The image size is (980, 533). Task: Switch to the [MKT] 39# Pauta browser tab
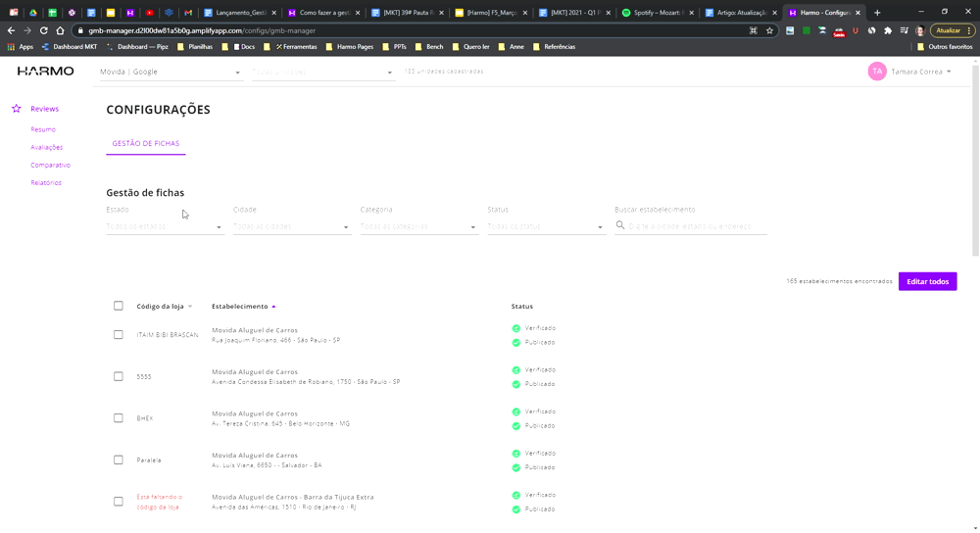[408, 13]
